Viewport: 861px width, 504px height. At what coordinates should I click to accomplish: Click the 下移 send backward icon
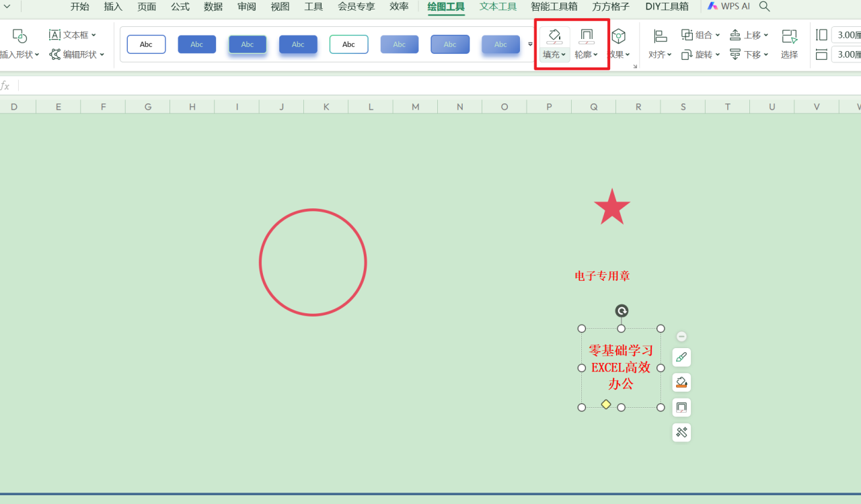point(735,54)
